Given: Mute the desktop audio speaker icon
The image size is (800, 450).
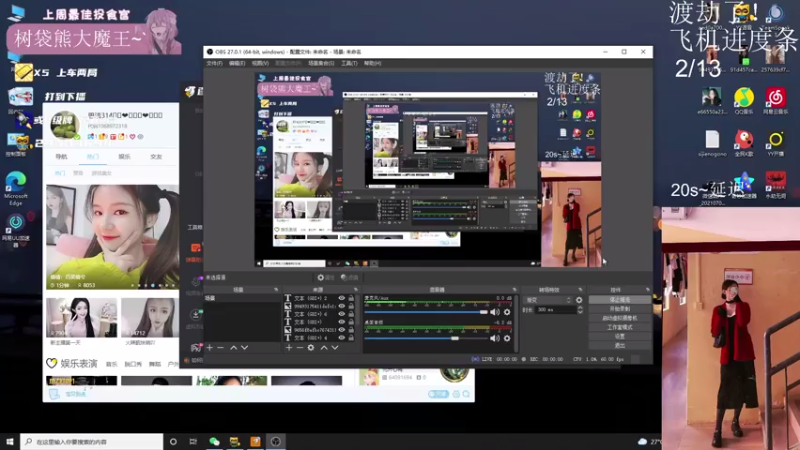Looking at the screenshot, I should pyautogui.click(x=495, y=338).
